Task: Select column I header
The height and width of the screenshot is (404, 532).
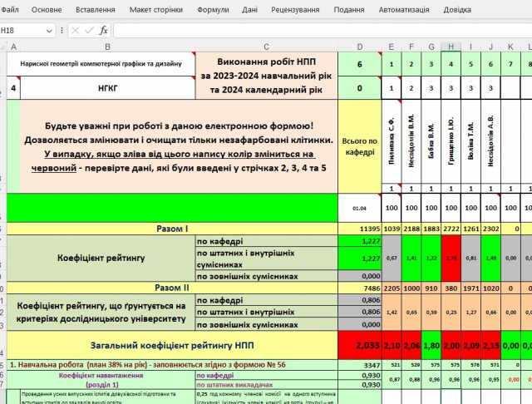Action: pyautogui.click(x=471, y=47)
